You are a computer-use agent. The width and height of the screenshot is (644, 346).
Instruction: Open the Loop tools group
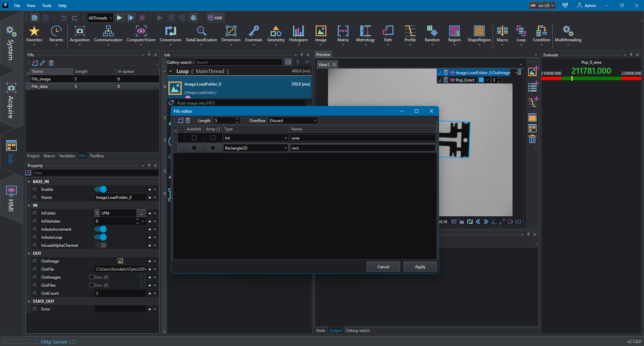pos(521,35)
